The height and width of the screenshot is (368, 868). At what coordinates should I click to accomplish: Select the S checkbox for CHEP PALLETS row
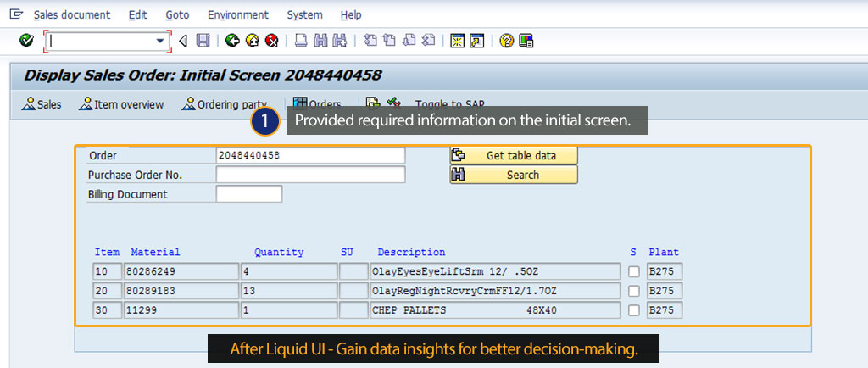pyautogui.click(x=634, y=311)
